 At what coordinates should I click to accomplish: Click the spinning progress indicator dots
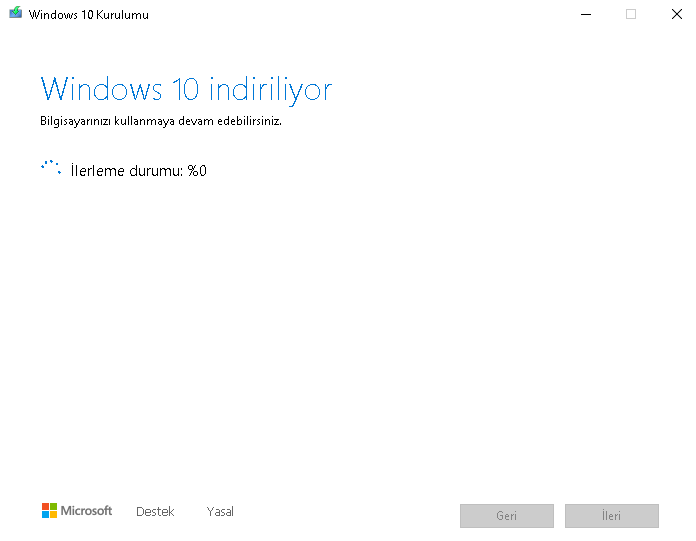(51, 168)
